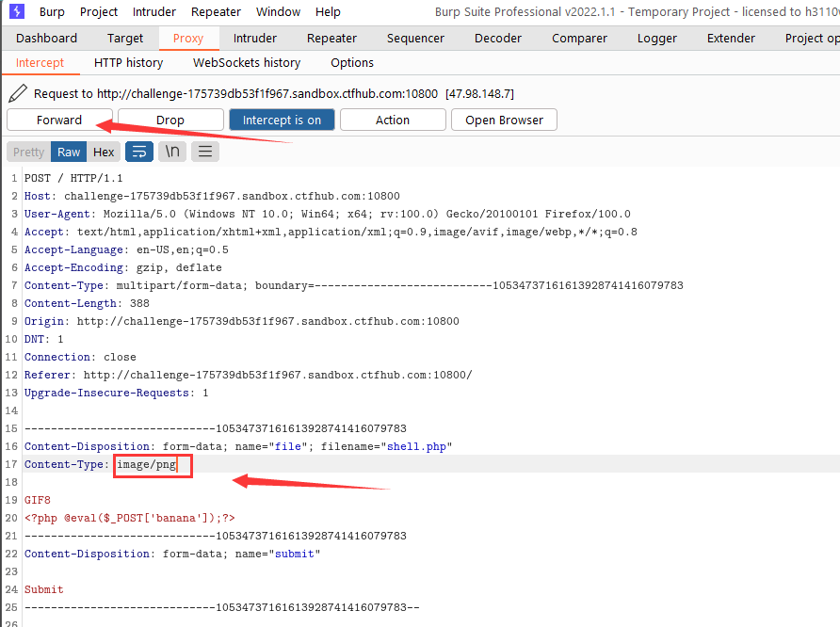This screenshot has height=627, width=840.
Task: Click the DNT: 1 header line
Action: click(44, 340)
